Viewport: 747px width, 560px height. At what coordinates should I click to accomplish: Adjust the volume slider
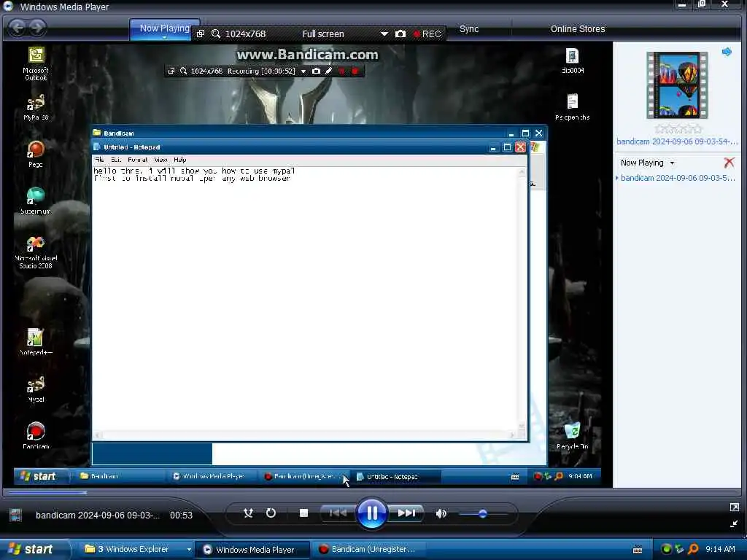coord(482,513)
